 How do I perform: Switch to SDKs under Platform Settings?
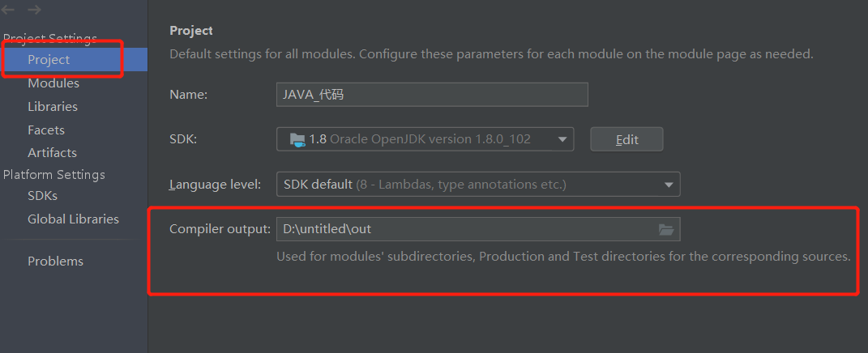pos(42,196)
